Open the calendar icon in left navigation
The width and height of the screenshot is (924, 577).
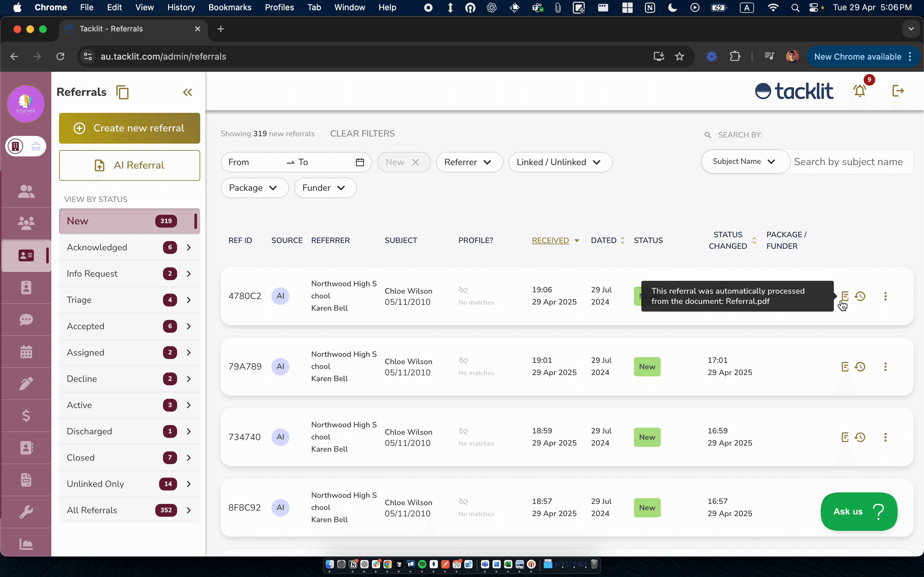pyautogui.click(x=26, y=351)
